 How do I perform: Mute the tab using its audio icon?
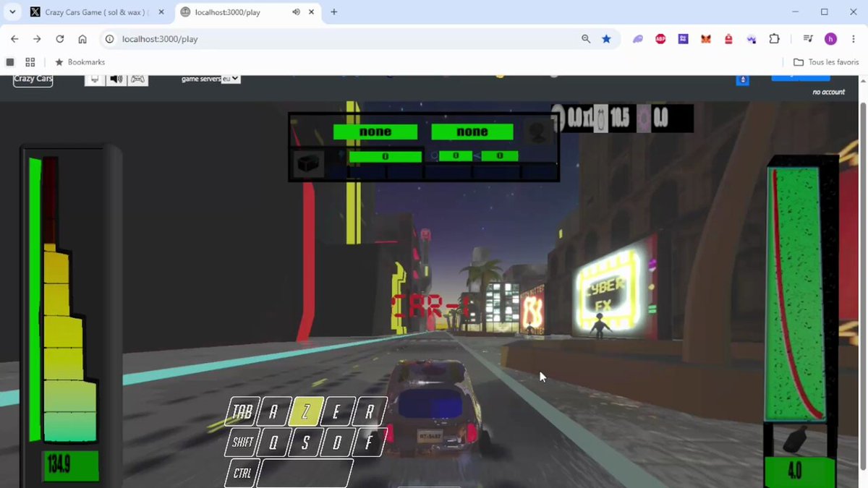(297, 12)
